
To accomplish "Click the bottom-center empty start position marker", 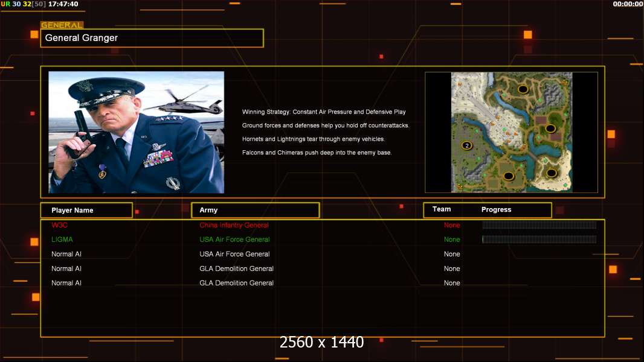I will (509, 176).
